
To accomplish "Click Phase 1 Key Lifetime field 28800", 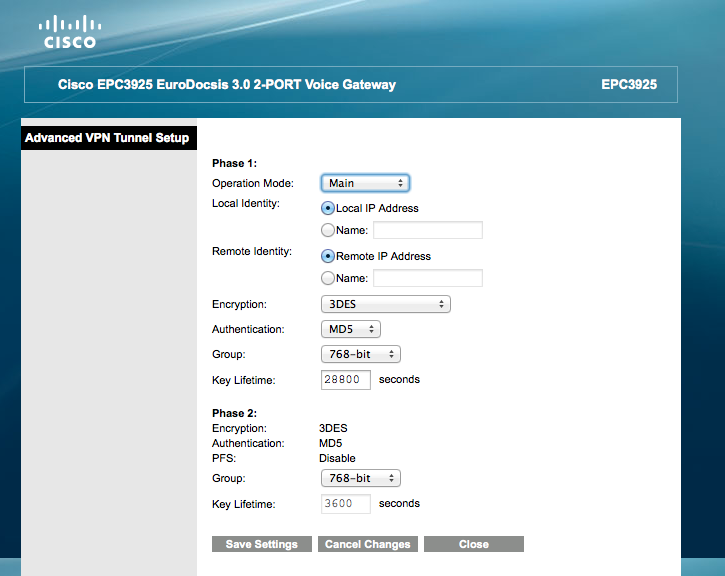I will click(346, 380).
